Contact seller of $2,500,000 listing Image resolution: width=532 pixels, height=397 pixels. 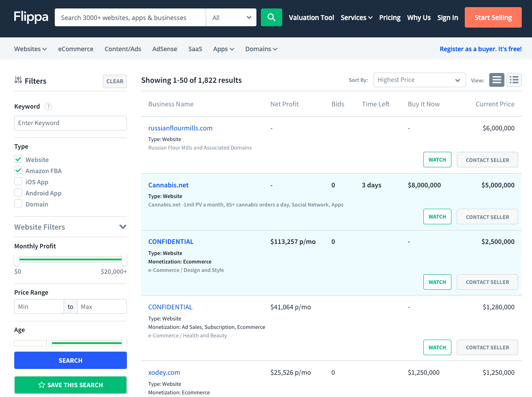point(487,282)
